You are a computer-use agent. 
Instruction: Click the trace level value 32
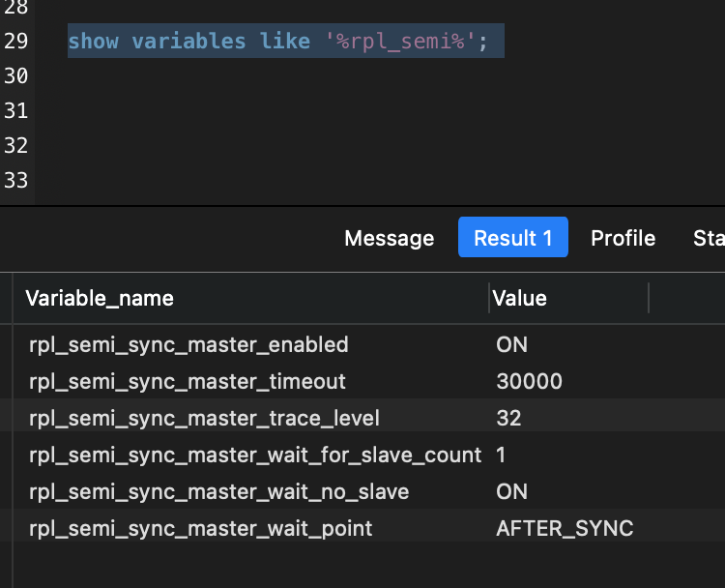tap(508, 418)
